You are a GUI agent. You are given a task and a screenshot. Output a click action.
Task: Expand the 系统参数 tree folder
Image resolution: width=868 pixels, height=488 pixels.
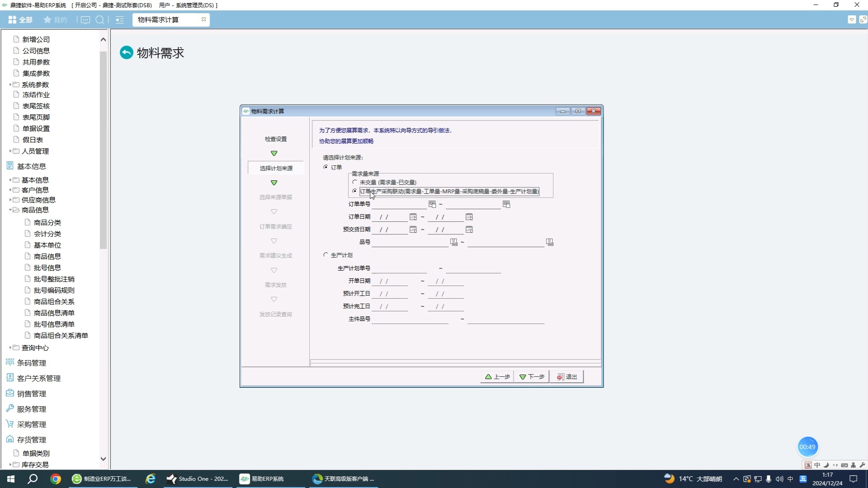pyautogui.click(x=10, y=84)
